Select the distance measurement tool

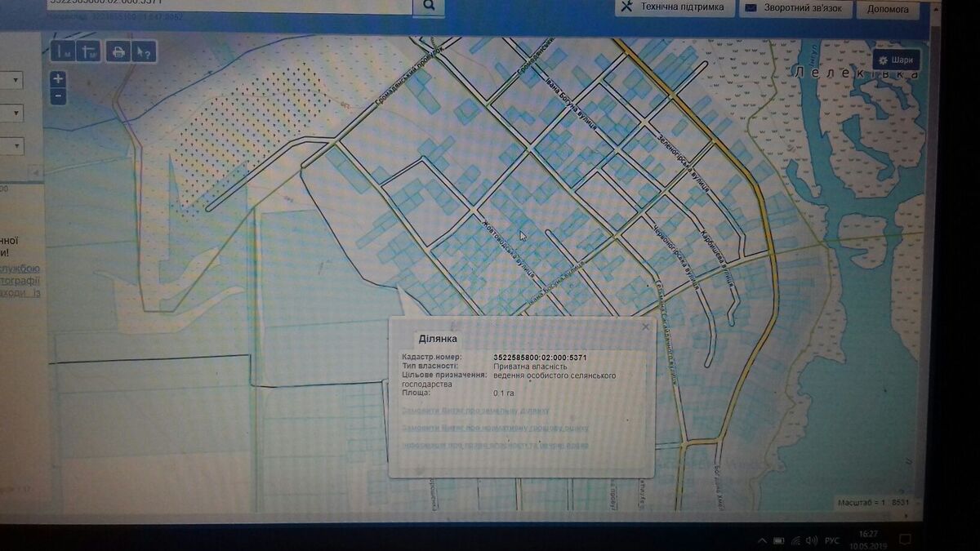coord(63,52)
